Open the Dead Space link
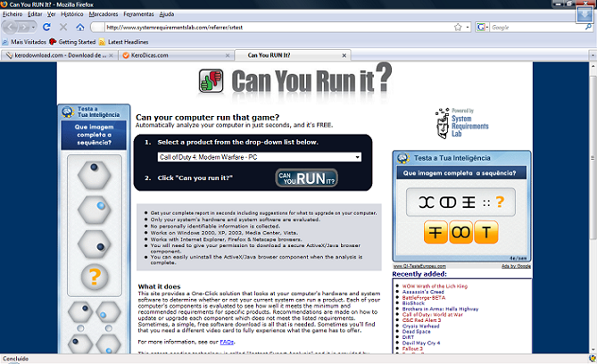 [x=417, y=332]
